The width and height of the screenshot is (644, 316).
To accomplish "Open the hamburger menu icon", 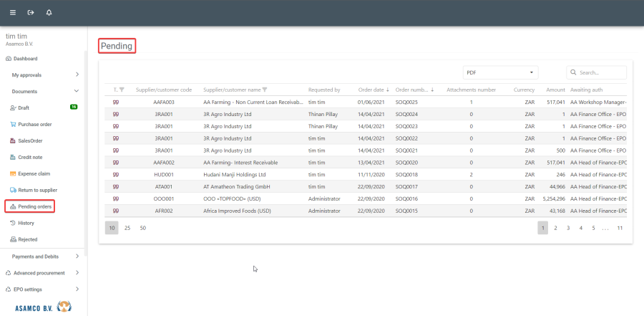I will [12, 13].
